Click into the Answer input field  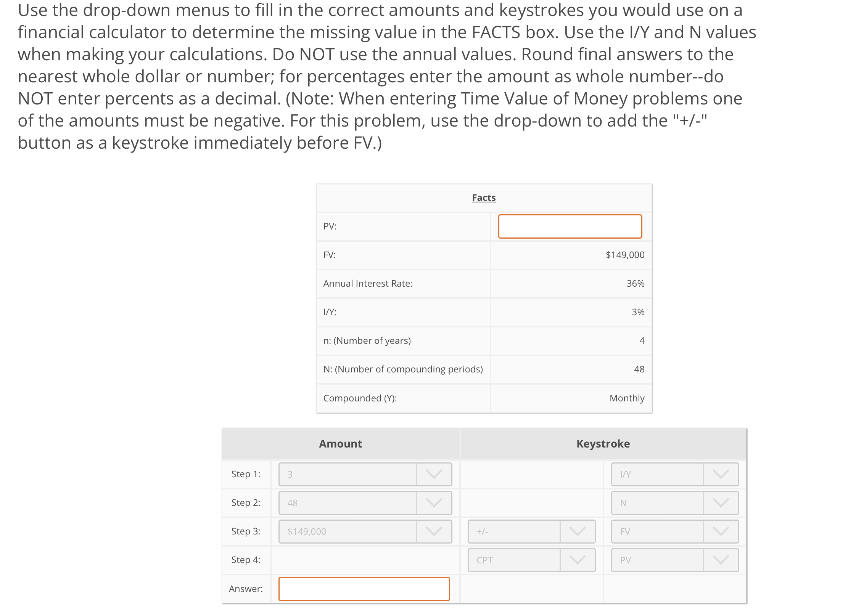click(364, 589)
